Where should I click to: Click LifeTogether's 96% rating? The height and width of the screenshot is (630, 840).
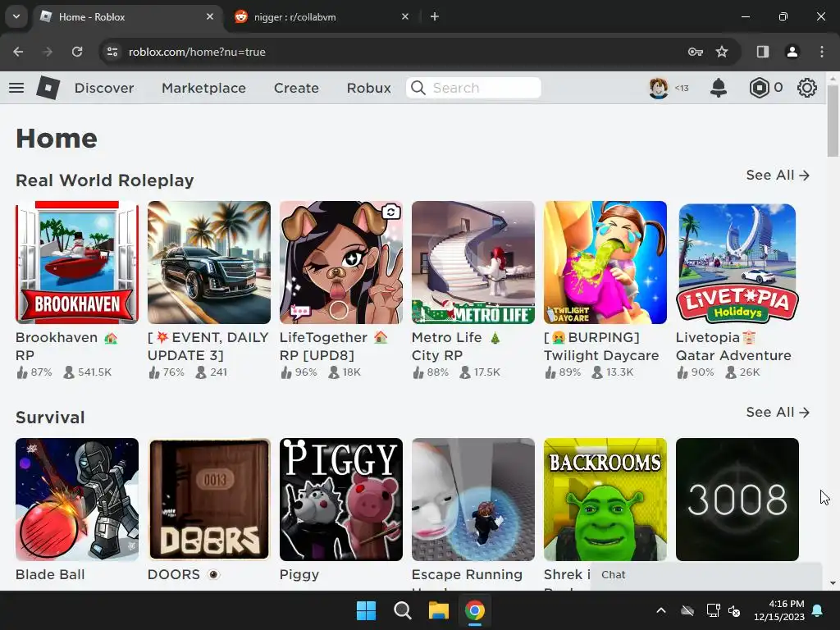(299, 372)
